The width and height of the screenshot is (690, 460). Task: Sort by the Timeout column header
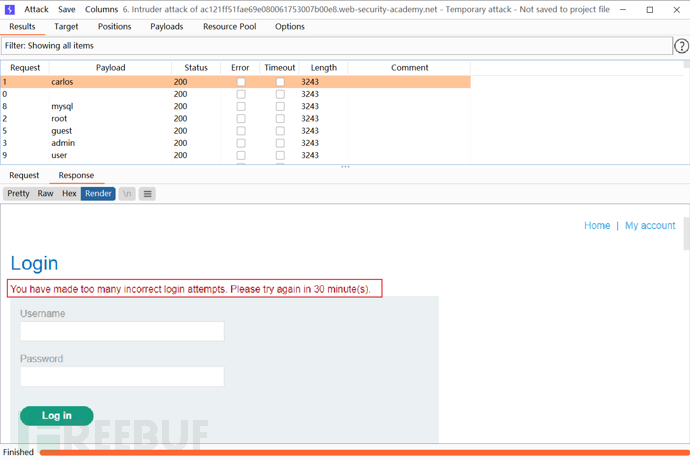click(279, 68)
